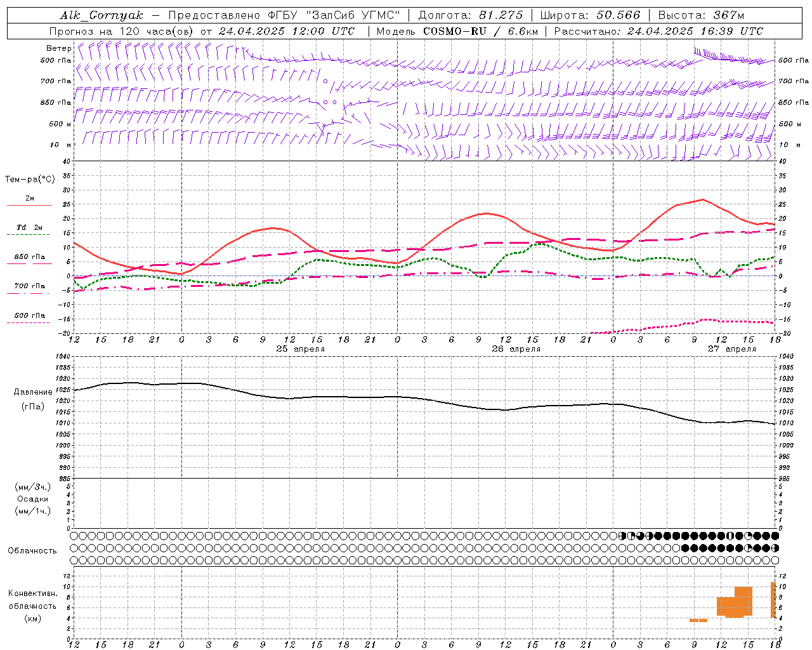Screen dimensions: 812x650
Task: Click the '27 апреля' date label
Action: pyautogui.click(x=731, y=349)
